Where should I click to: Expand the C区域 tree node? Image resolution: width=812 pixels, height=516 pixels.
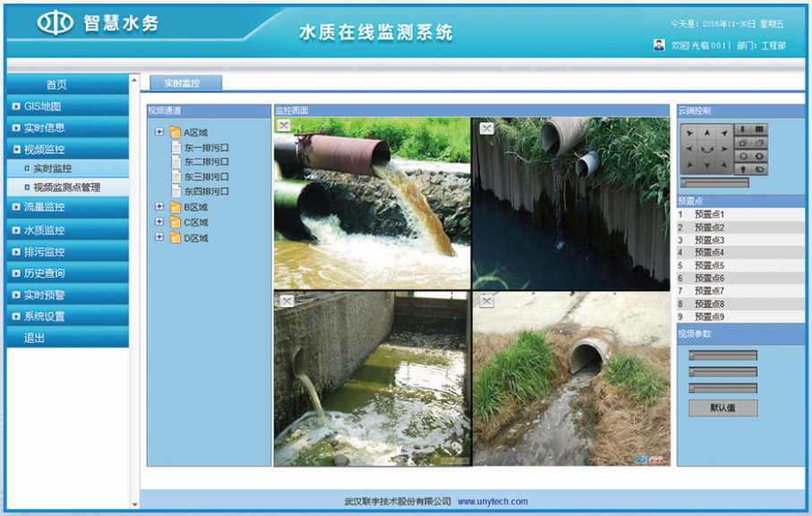pyautogui.click(x=159, y=222)
